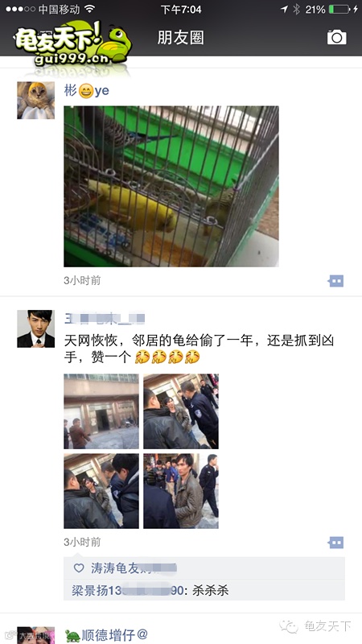Viewport: 362px width, 644px height.
Task: Open comment menu under the bird cage post
Action: 335,281
